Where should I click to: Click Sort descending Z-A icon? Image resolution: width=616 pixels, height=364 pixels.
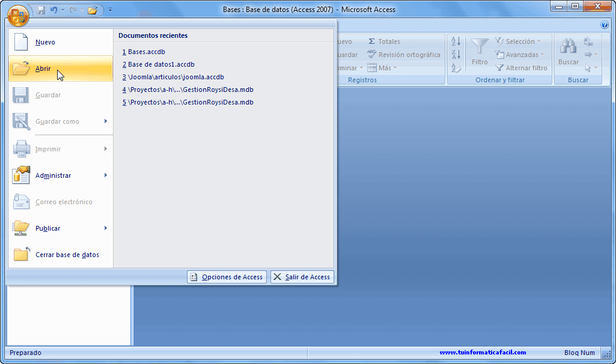coord(456,54)
